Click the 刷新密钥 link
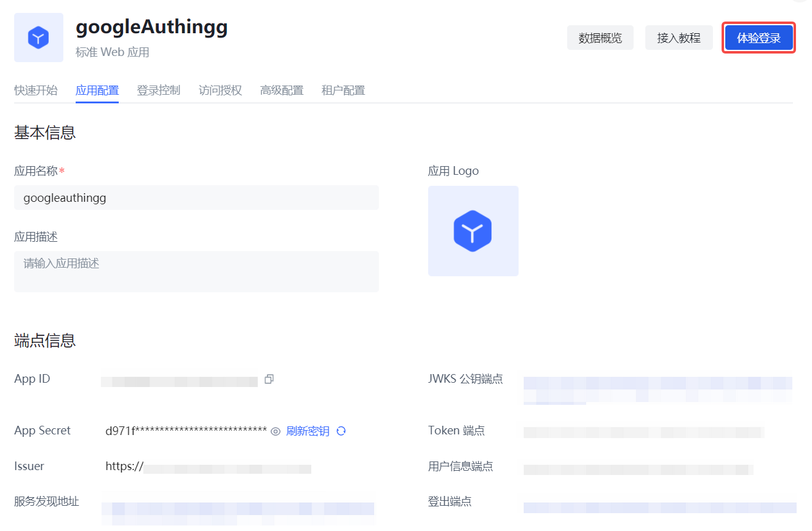Viewport: 812px width, 531px height. click(308, 431)
